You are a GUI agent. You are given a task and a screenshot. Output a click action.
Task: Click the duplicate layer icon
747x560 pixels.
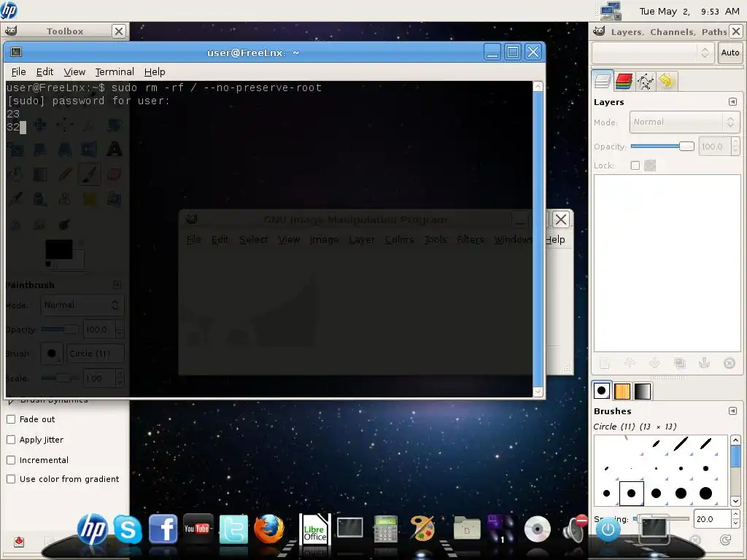679,363
